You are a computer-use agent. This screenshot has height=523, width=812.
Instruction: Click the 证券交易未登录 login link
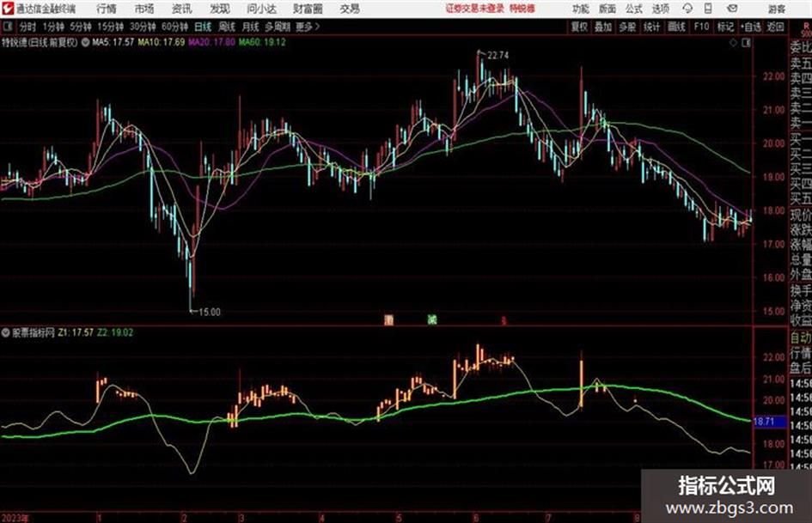click(475, 9)
